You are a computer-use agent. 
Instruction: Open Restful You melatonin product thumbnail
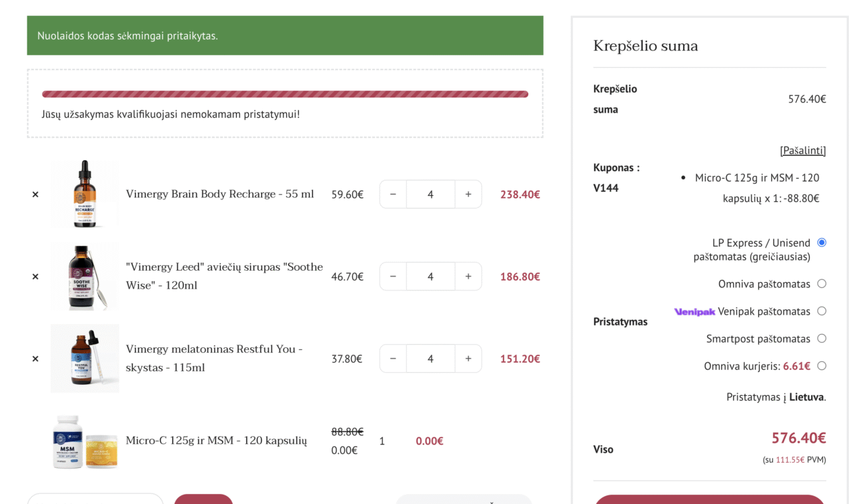(85, 358)
